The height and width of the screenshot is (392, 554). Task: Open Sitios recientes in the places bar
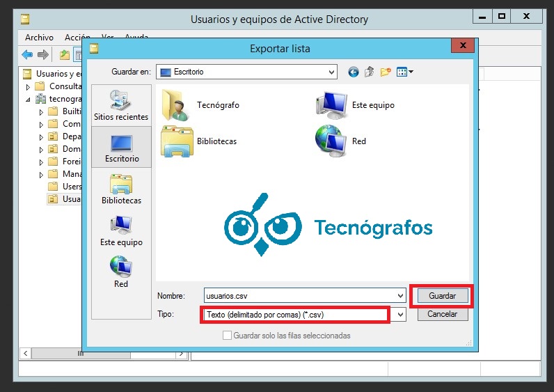click(121, 105)
